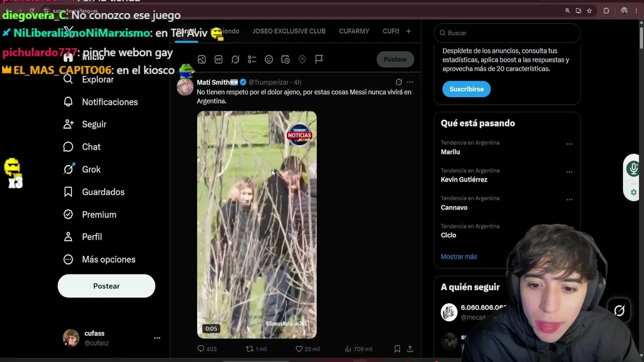
Task: Expand trends with Mostrar más
Action: 459,256
